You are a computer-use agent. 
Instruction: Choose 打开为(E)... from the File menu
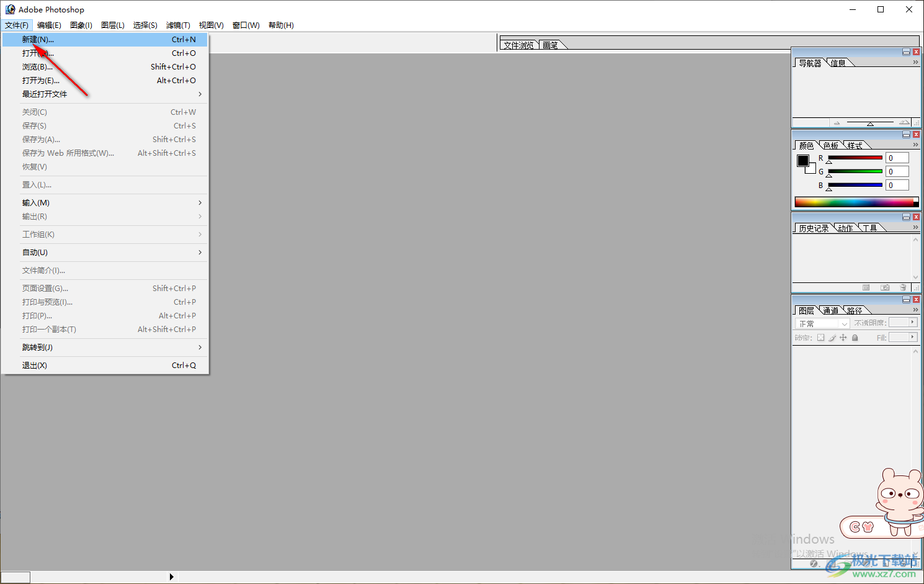pos(105,81)
